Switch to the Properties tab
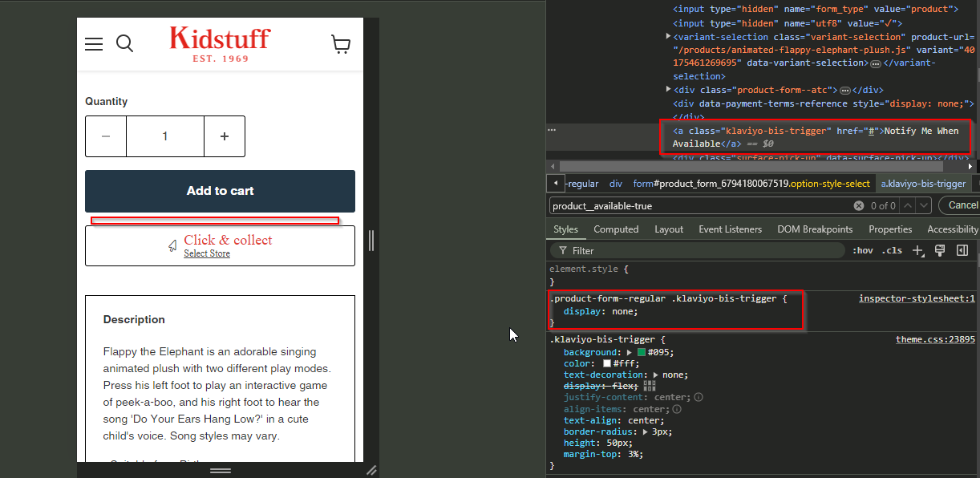 coord(890,229)
